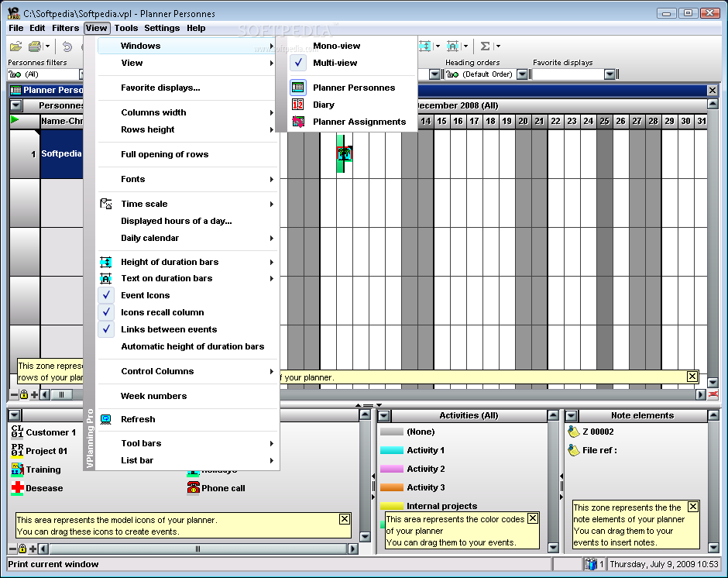This screenshot has height=578, width=728.
Task: Click the Z 00002 note element icon
Action: tap(574, 432)
